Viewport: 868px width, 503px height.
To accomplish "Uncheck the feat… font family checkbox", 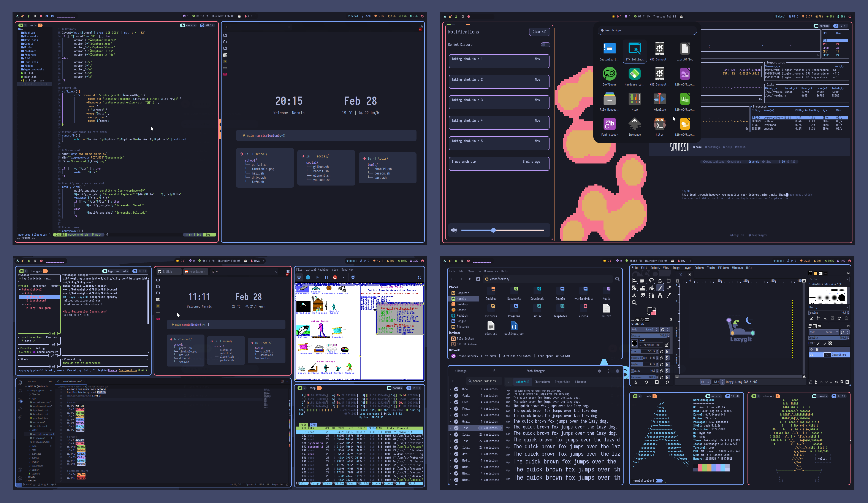I will coord(456,396).
